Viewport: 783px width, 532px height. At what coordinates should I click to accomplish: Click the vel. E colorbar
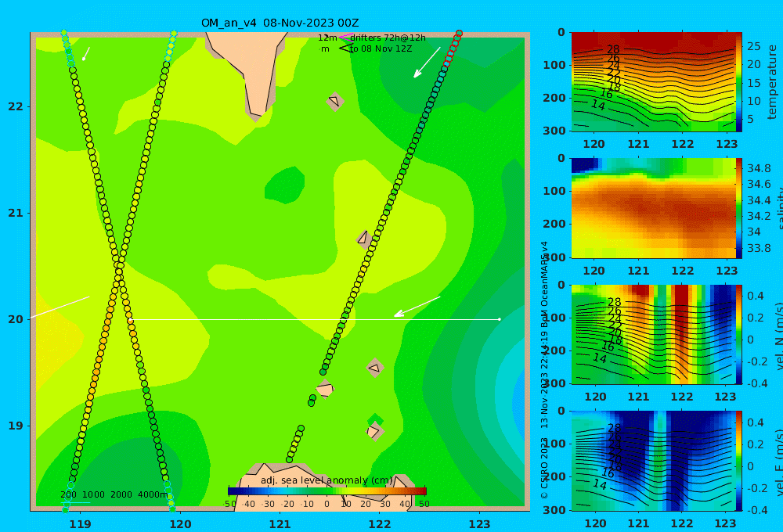pos(739,461)
